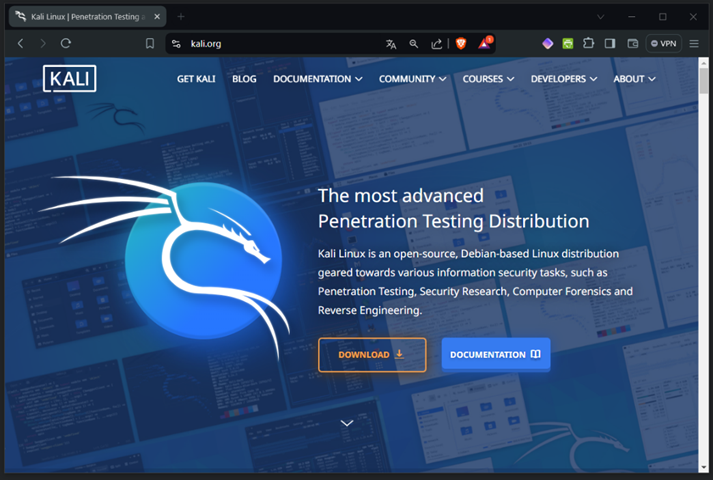Image resolution: width=713 pixels, height=480 pixels.
Task: Open the Brave Wallet icon
Action: 632,44
